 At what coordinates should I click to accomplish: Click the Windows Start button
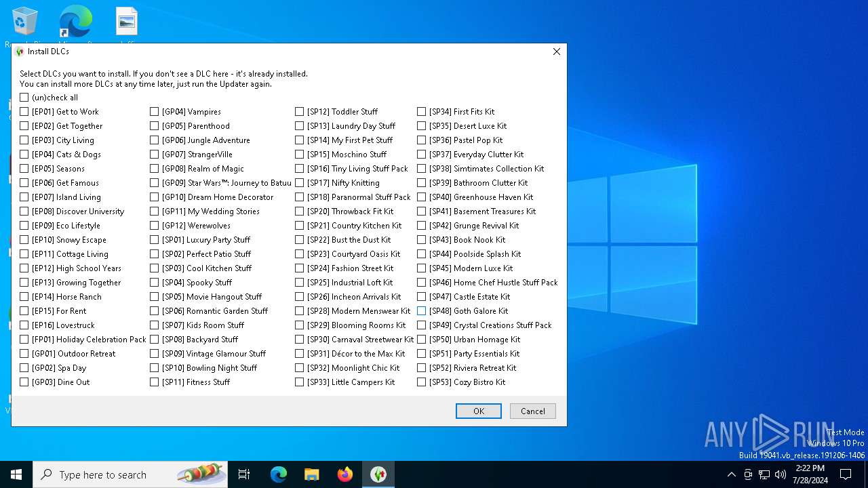tap(16, 474)
